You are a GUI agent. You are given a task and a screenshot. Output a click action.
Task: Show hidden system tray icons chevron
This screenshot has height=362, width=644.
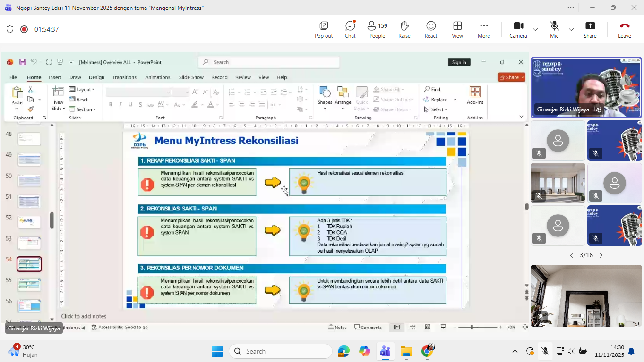515,351
